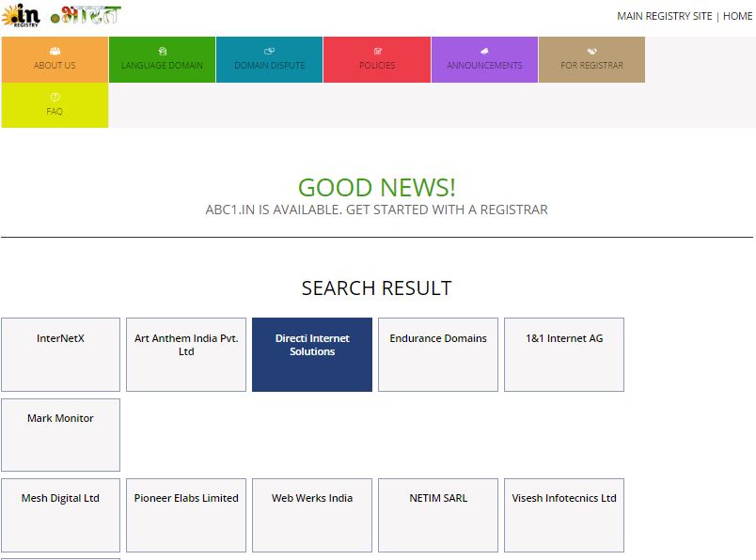Select Art Anthem India Pvt. Ltd registrar
Image resolution: width=756 pixels, height=560 pixels.
coord(186,355)
